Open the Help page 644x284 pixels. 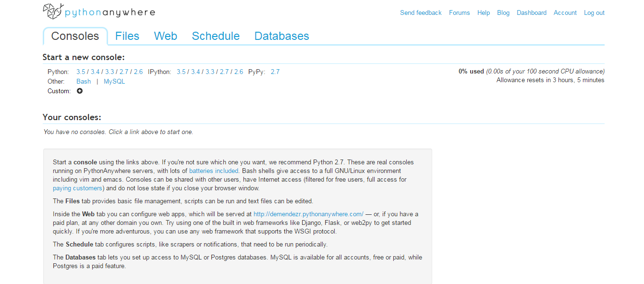(x=484, y=13)
